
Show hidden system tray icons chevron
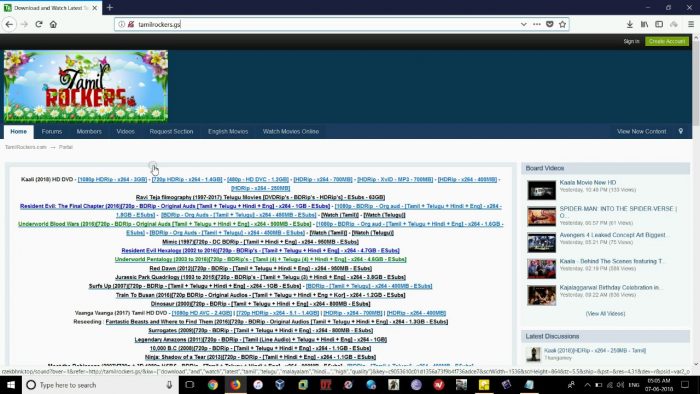point(587,385)
